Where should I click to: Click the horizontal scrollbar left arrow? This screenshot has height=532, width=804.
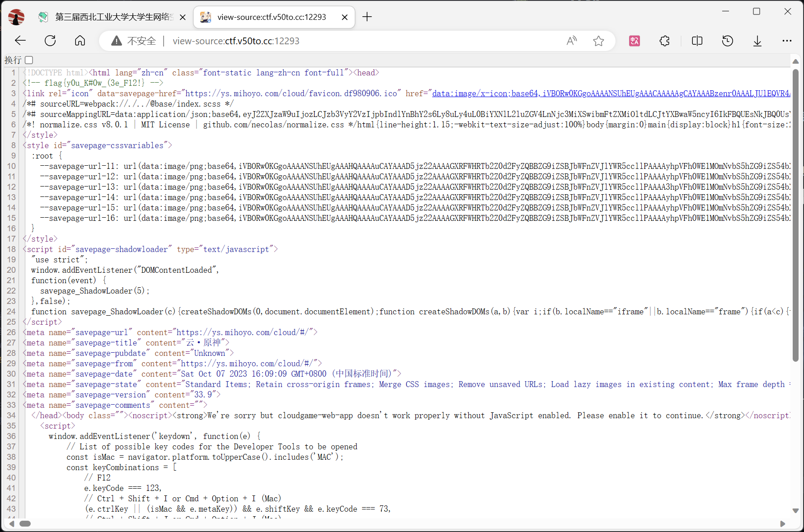[x=12, y=524]
